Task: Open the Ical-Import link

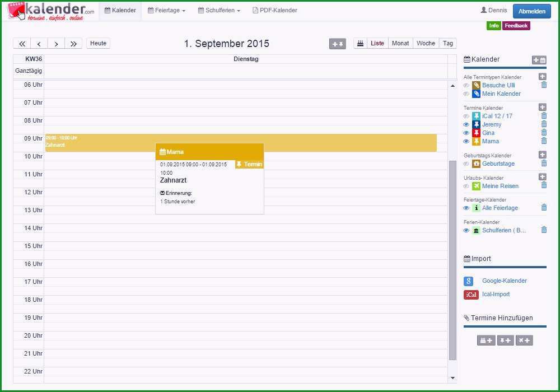Action: (496, 294)
